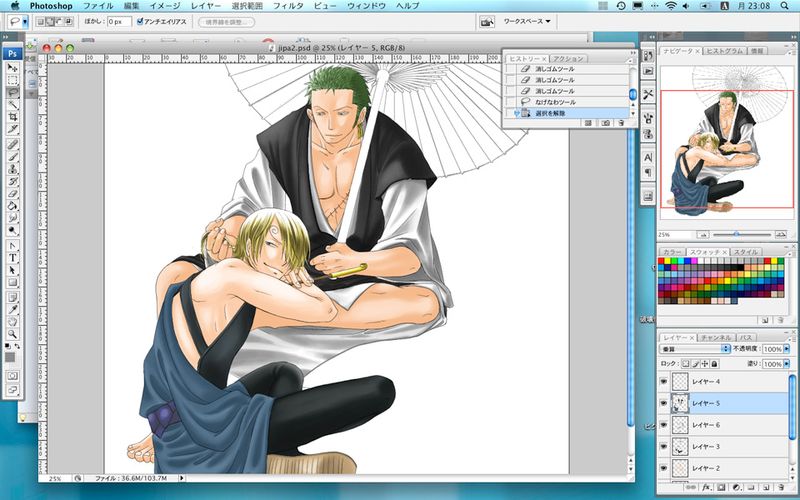
Task: Toggle lock image pixels brush
Action: pos(695,364)
